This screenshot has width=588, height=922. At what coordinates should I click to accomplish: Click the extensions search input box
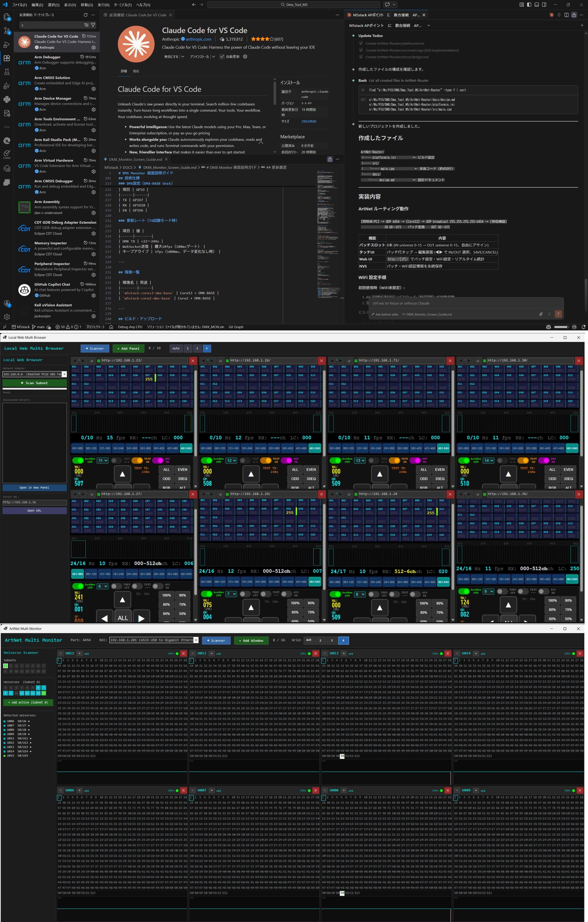[52, 25]
